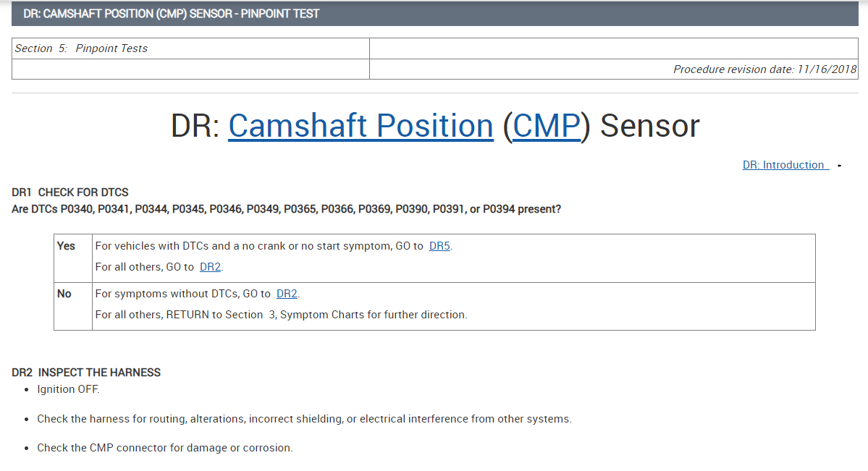This screenshot has height=471, width=868.
Task: Follow the DR2 link in Yes row
Action: click(210, 267)
